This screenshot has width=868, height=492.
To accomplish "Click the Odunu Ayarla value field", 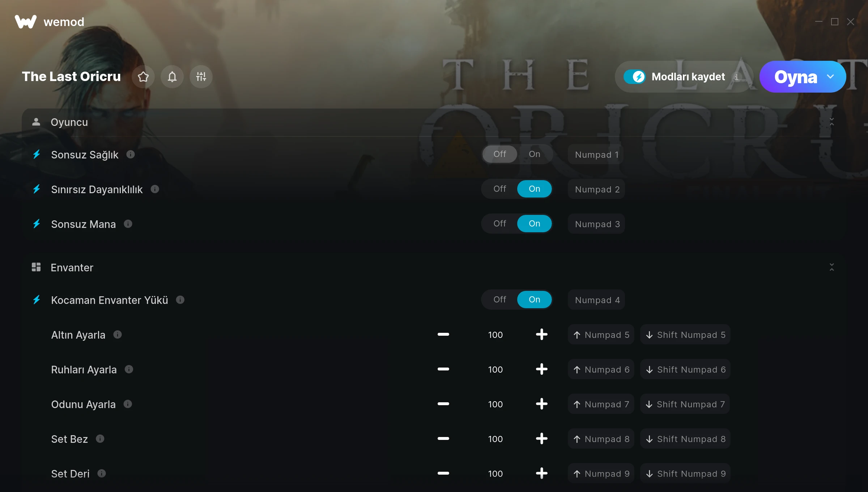I will tap(495, 404).
